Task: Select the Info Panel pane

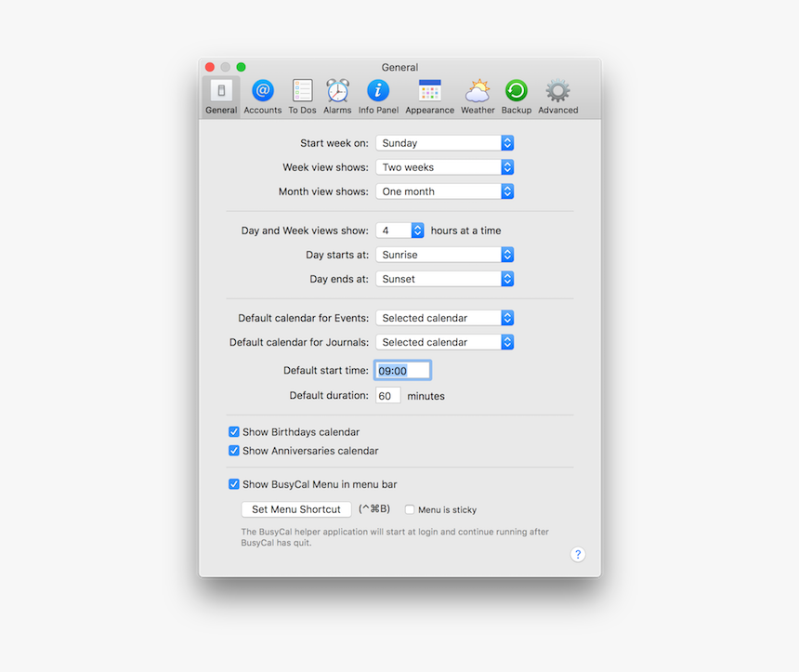Action: pyautogui.click(x=377, y=93)
